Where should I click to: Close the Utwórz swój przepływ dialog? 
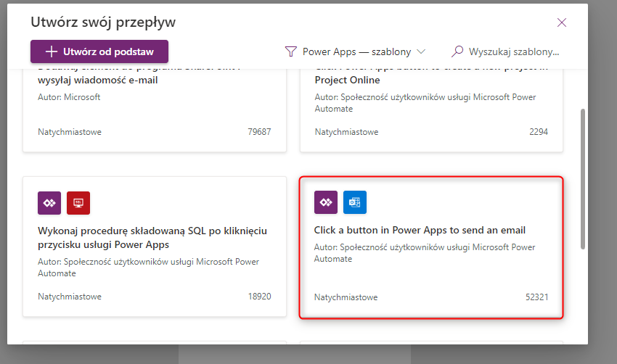click(x=561, y=22)
